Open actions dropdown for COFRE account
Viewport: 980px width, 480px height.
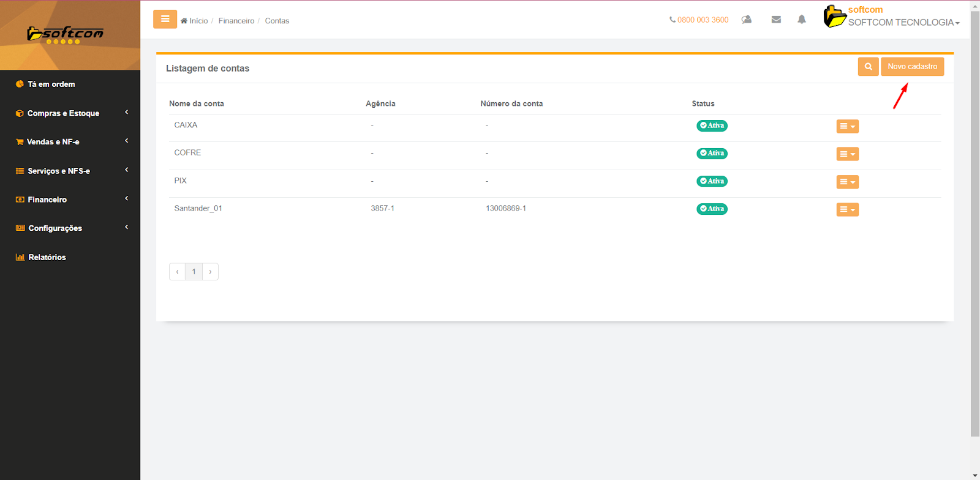pos(847,154)
